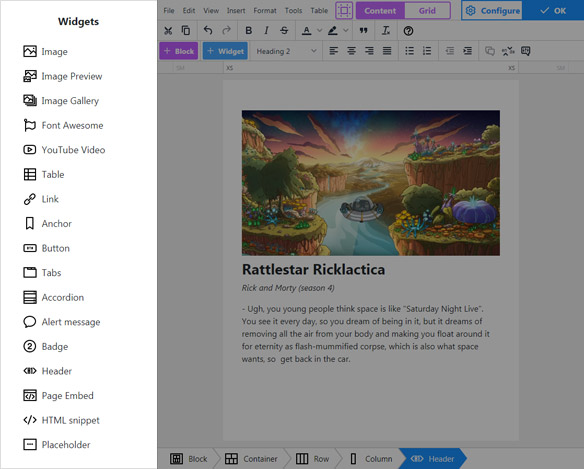Select the Image Gallery widget
This screenshot has height=469, width=584.
tap(61, 101)
